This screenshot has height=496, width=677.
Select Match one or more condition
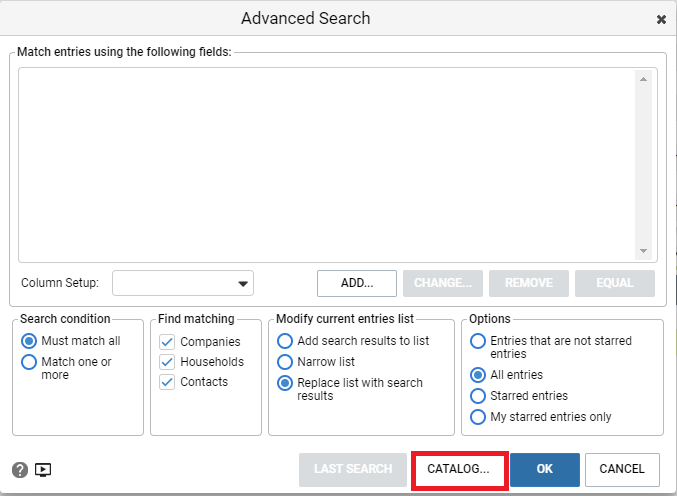click(29, 362)
